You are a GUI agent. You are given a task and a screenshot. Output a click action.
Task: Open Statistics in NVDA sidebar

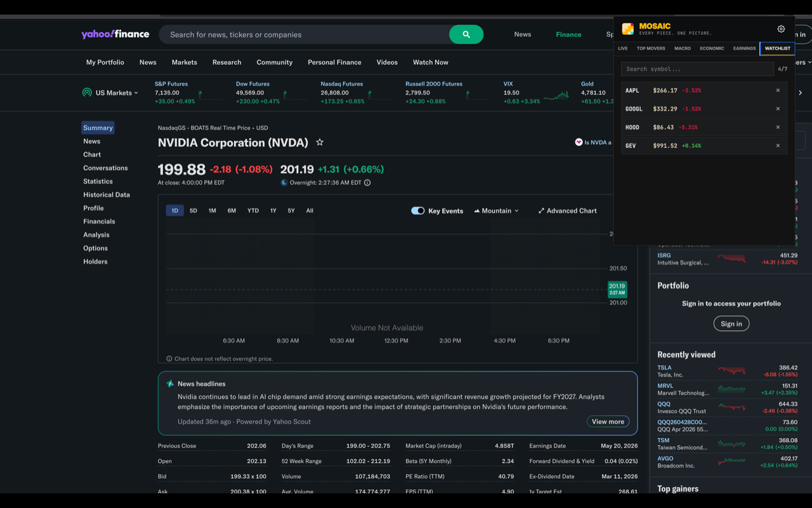coord(98,181)
